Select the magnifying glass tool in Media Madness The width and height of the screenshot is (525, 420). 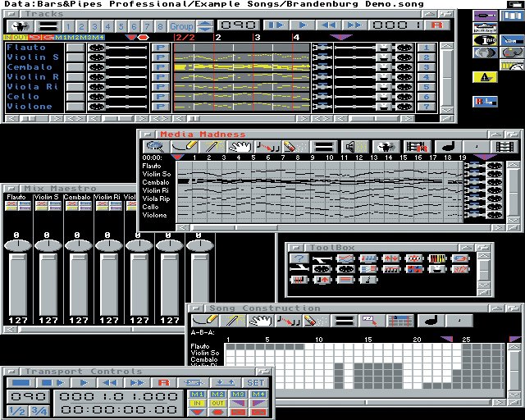click(155, 147)
